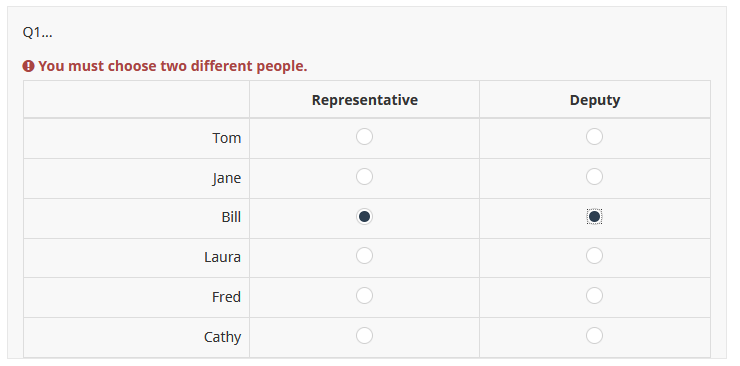Select Tom as Deputy
Screen dimensions: 740x366
point(594,137)
